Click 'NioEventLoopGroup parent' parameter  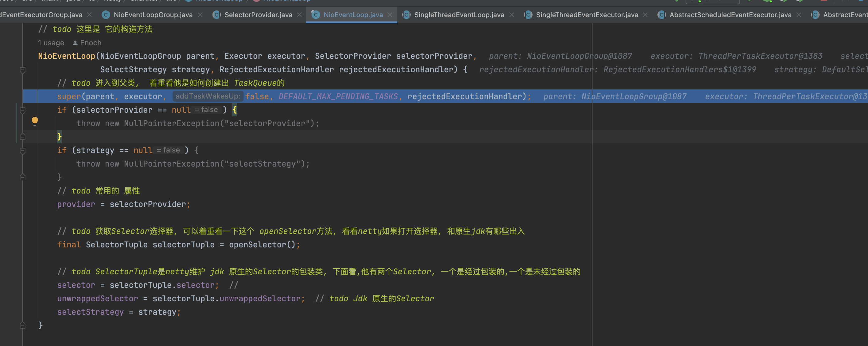[x=157, y=56]
